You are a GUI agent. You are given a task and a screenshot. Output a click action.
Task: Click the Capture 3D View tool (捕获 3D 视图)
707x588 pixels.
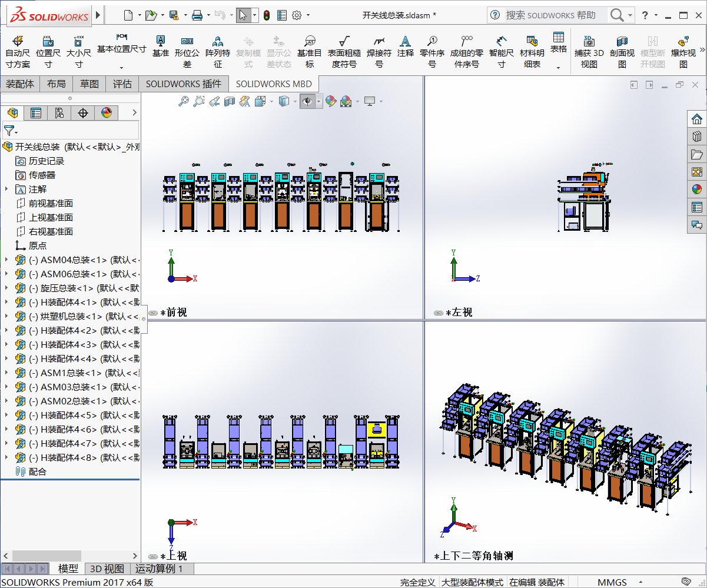click(x=589, y=51)
